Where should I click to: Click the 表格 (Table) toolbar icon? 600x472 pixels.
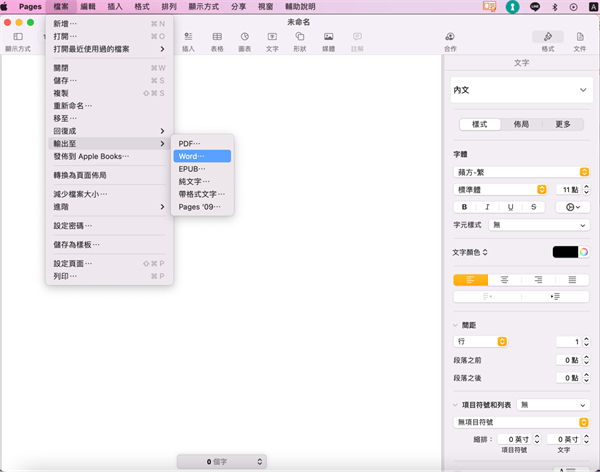pyautogui.click(x=217, y=38)
